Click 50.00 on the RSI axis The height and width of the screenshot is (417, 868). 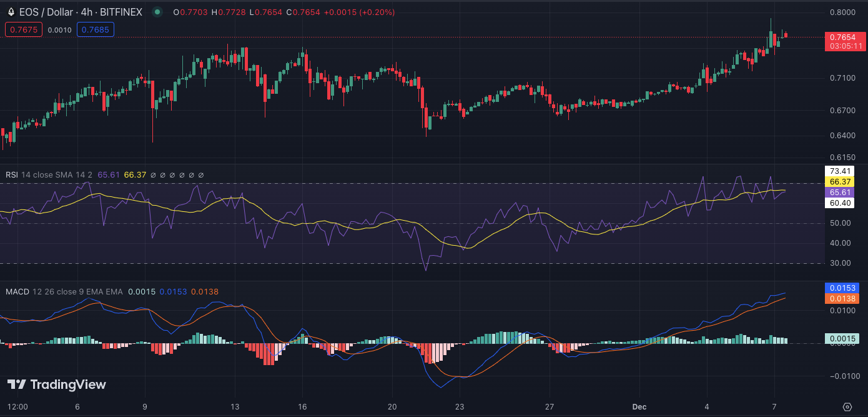pos(840,223)
